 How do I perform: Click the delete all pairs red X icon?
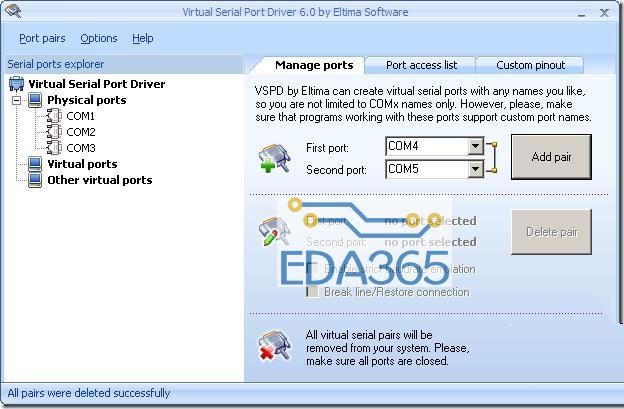(x=275, y=346)
